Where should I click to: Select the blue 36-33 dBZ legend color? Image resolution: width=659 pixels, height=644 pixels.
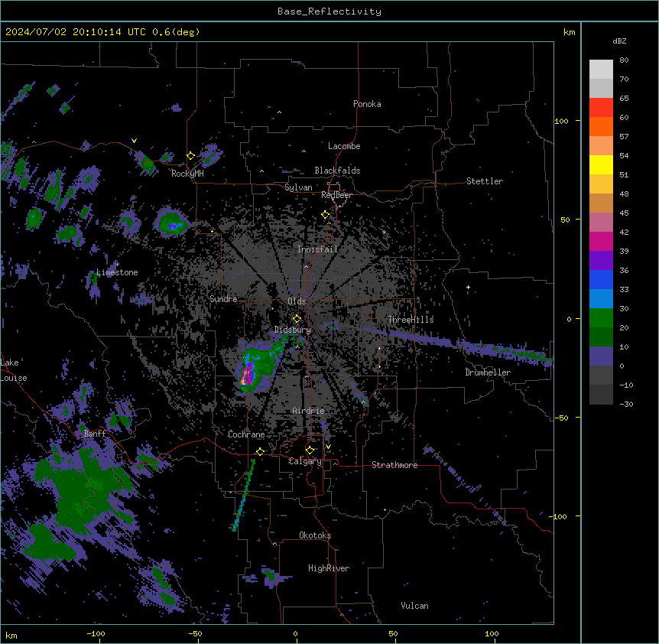pyautogui.click(x=601, y=279)
